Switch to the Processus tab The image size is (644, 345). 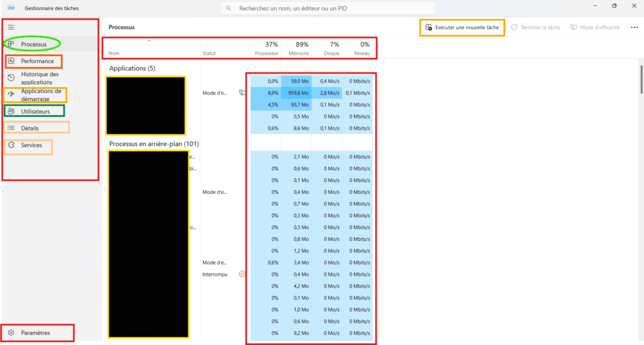(33, 44)
